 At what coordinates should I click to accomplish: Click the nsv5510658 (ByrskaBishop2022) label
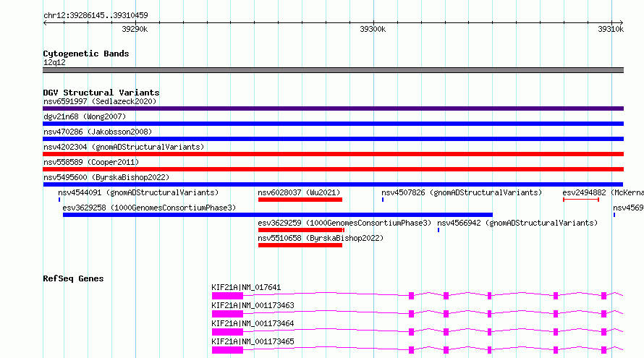tap(321, 238)
